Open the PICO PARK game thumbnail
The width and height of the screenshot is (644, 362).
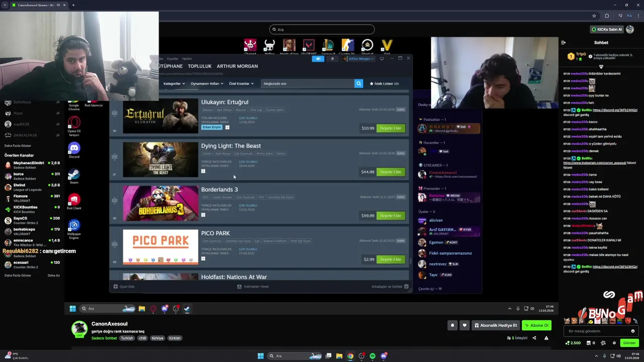pos(160,247)
